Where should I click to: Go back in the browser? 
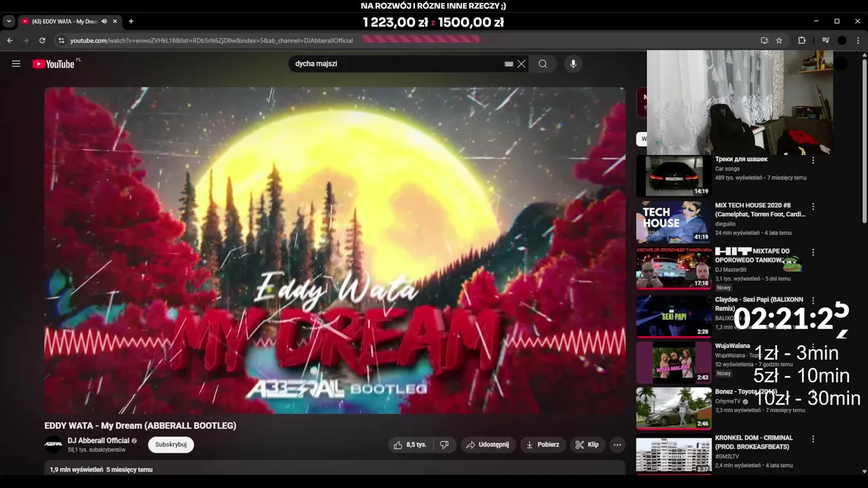(9, 41)
